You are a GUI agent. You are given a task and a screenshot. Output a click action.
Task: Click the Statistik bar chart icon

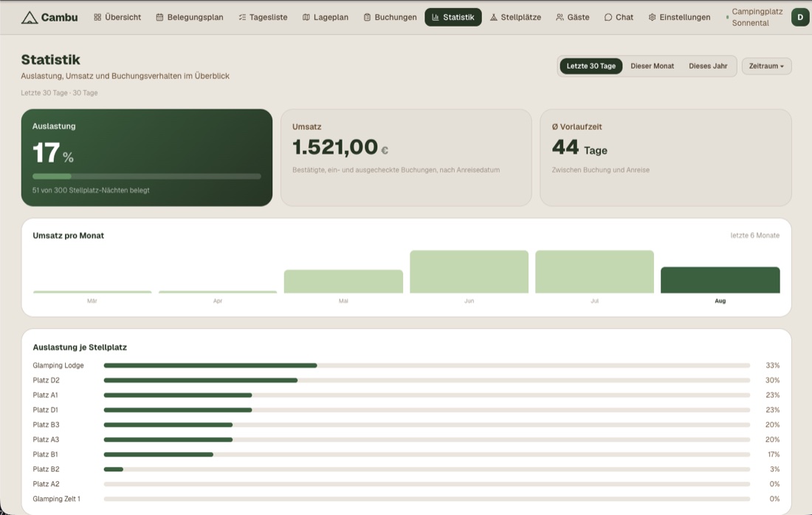point(435,17)
